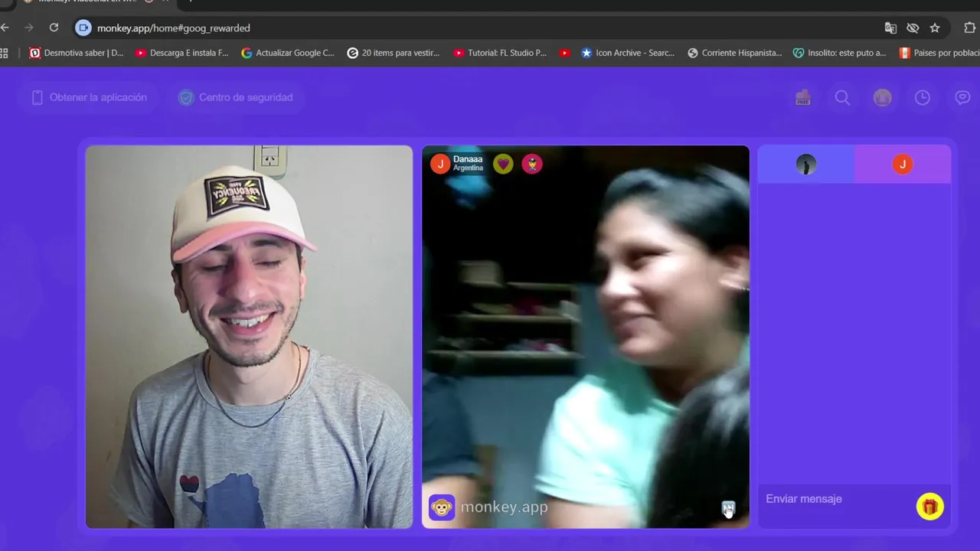
Task: Open the 'Desmotiva saber' bookmark
Action: coord(76,53)
